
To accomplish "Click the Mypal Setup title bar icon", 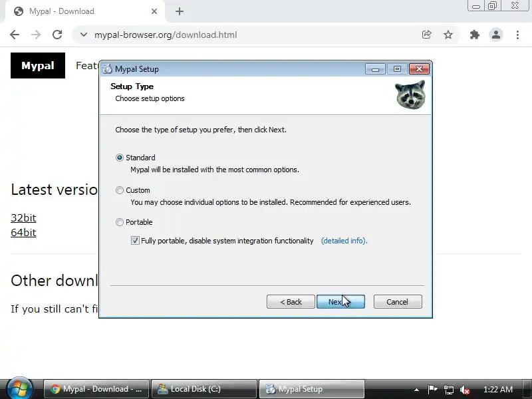I will [x=107, y=69].
